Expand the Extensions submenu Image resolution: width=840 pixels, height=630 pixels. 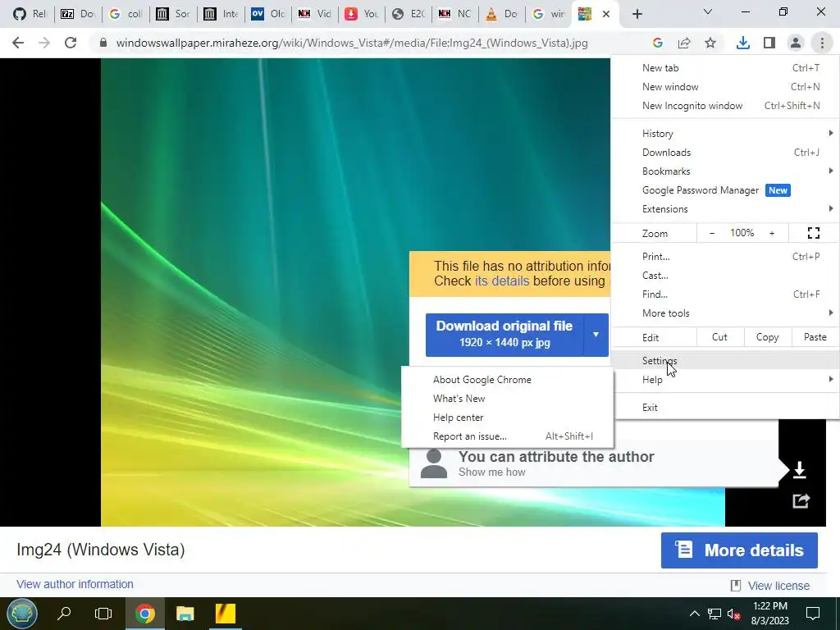(725, 209)
